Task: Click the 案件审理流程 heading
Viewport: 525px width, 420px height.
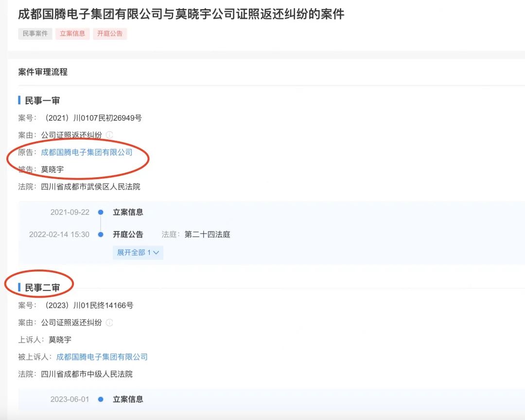Action: [43, 72]
